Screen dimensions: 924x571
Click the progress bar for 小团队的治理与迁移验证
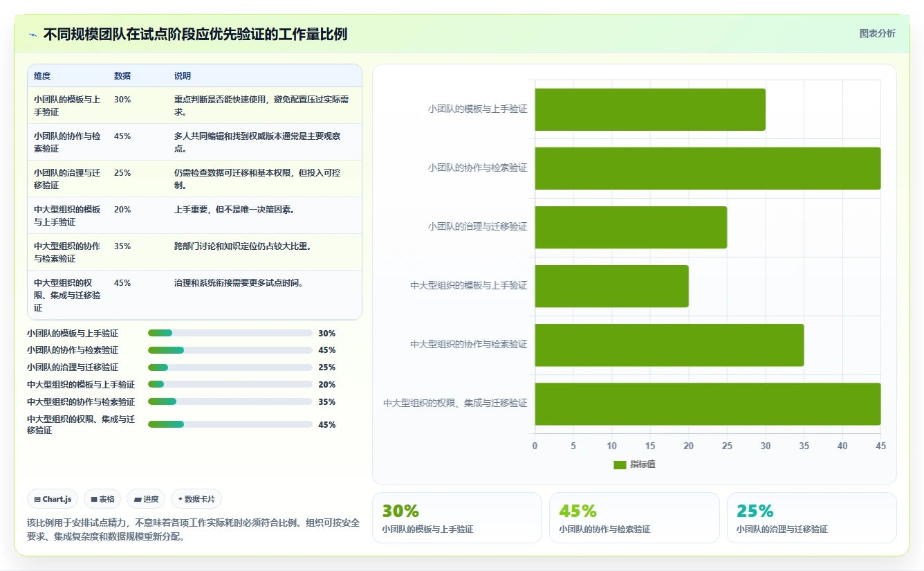tap(230, 368)
